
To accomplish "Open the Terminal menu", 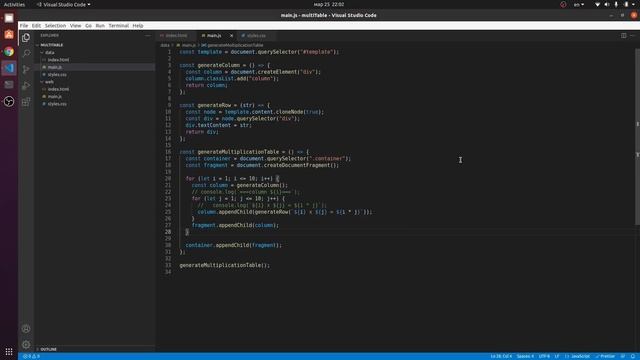I will coord(119,25).
